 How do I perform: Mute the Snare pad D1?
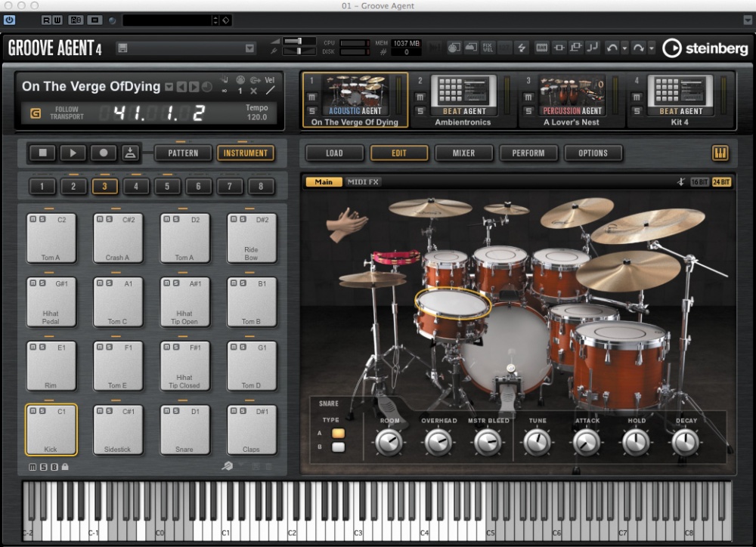(x=167, y=411)
